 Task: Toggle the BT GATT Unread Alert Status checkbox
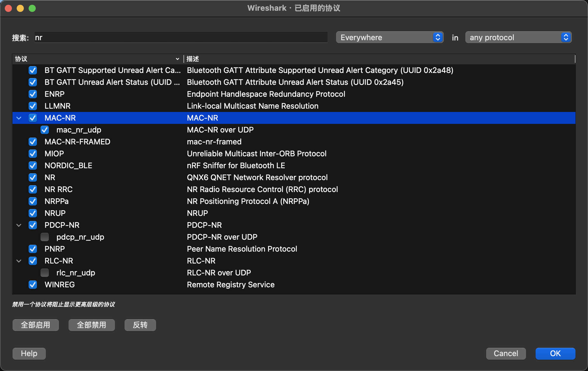point(33,82)
